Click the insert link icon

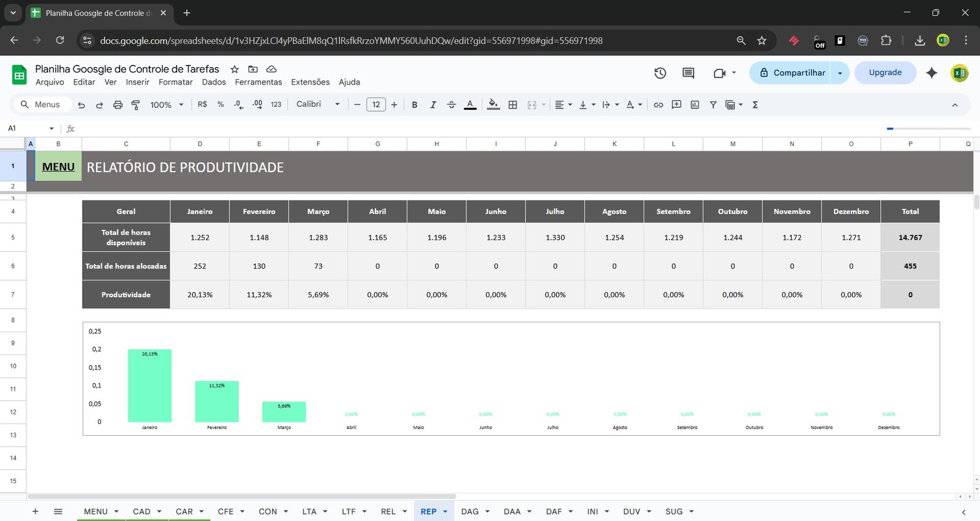(x=658, y=105)
